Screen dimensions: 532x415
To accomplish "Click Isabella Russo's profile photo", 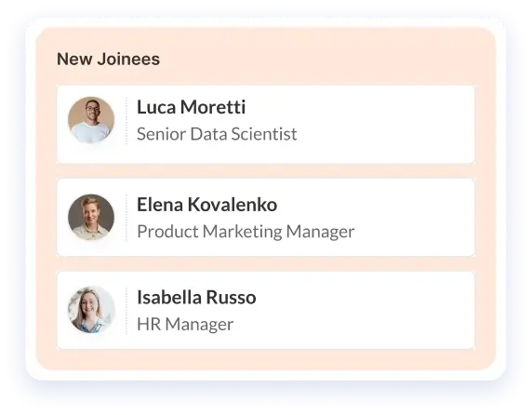I will 91,310.
